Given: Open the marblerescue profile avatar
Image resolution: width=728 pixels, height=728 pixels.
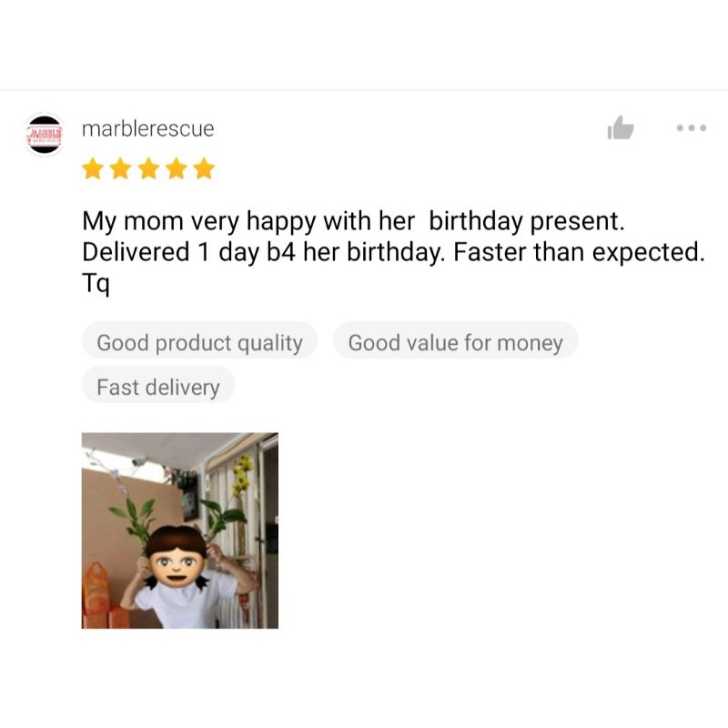Looking at the screenshot, I should coord(45,134).
